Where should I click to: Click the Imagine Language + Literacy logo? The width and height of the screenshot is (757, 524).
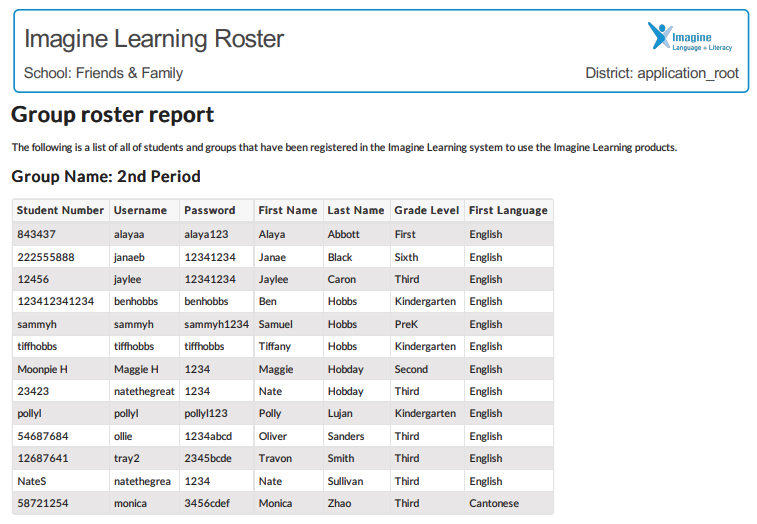pos(690,37)
